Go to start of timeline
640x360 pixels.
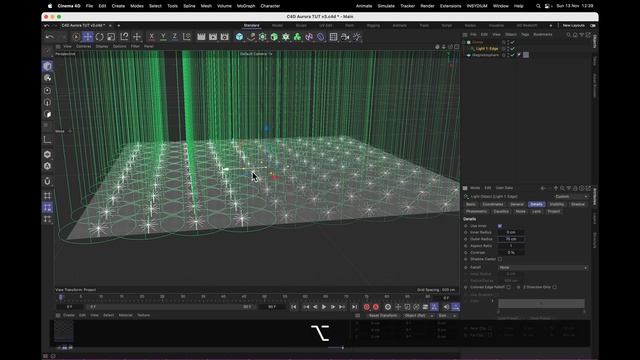294,307
